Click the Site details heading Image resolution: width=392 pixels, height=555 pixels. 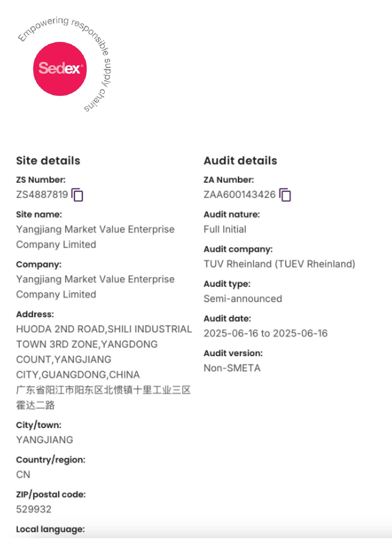click(48, 161)
